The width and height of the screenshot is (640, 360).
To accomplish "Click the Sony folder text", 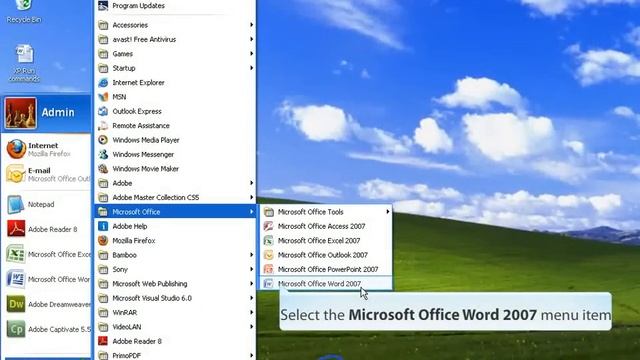I will (120, 269).
